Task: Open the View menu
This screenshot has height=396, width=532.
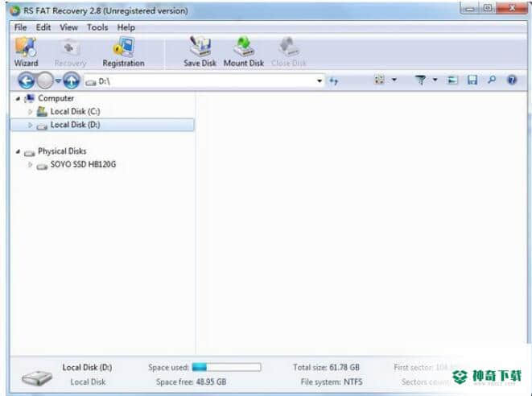Action: coord(68,27)
